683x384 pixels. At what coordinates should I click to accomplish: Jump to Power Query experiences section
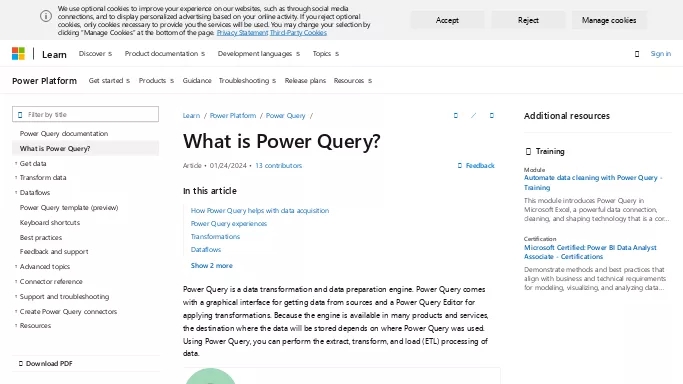pos(229,223)
